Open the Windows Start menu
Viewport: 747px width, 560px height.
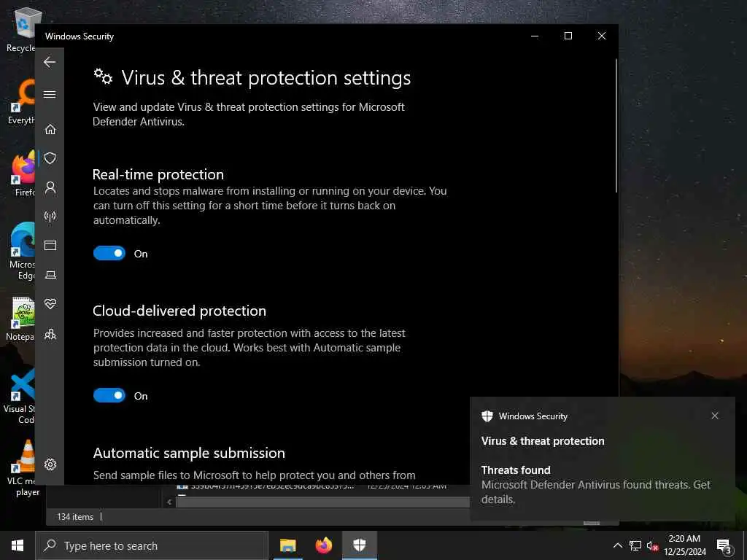coord(18,545)
